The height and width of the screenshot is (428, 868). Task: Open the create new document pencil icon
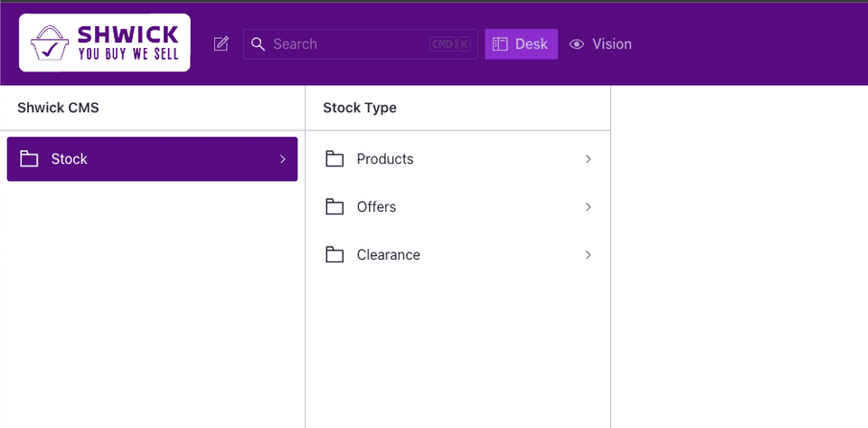click(x=222, y=43)
